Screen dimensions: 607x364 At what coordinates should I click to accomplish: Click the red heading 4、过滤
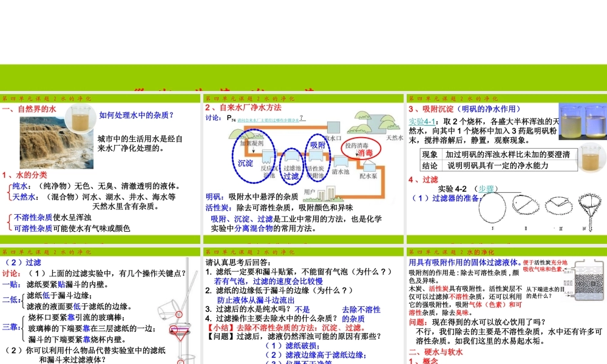click(423, 180)
